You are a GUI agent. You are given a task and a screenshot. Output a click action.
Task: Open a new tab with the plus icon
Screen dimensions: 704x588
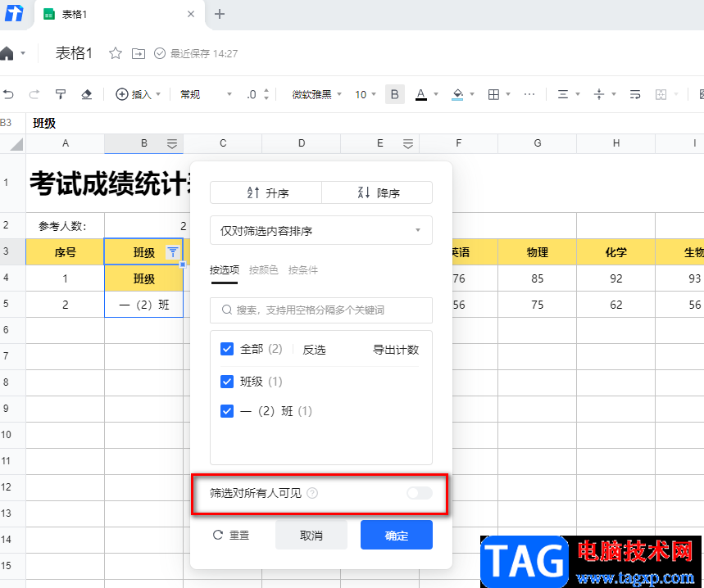pyautogui.click(x=219, y=15)
